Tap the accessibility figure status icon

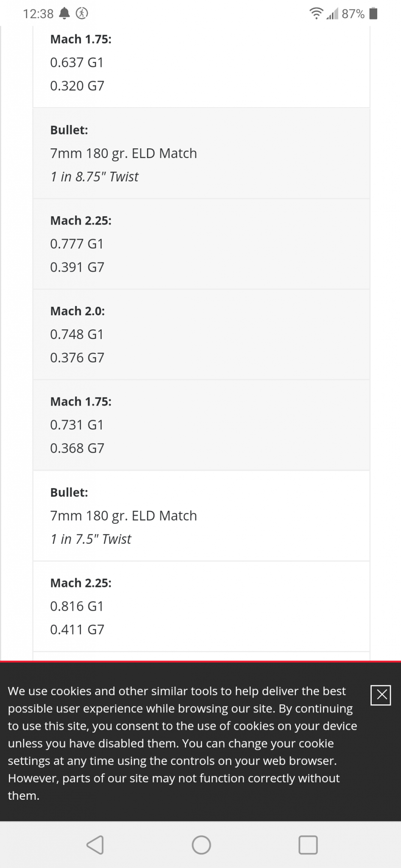point(82,14)
